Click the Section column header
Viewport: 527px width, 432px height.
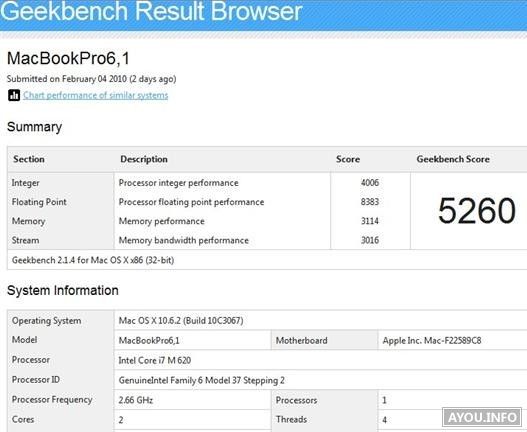coord(29,159)
